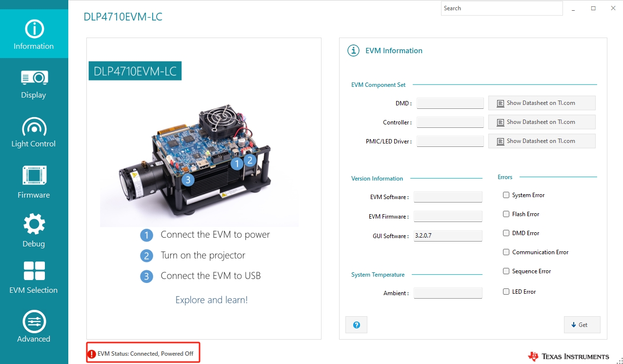The height and width of the screenshot is (364, 623).
Task: Show Controller datasheet on TI.com
Action: (x=542, y=122)
